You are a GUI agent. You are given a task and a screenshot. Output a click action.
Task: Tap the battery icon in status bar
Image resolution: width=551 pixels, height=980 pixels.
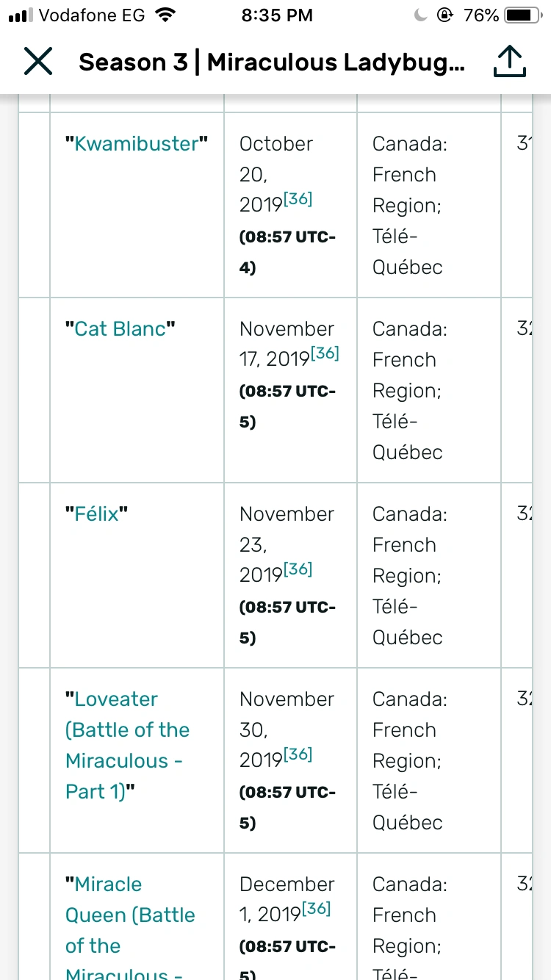pyautogui.click(x=522, y=15)
